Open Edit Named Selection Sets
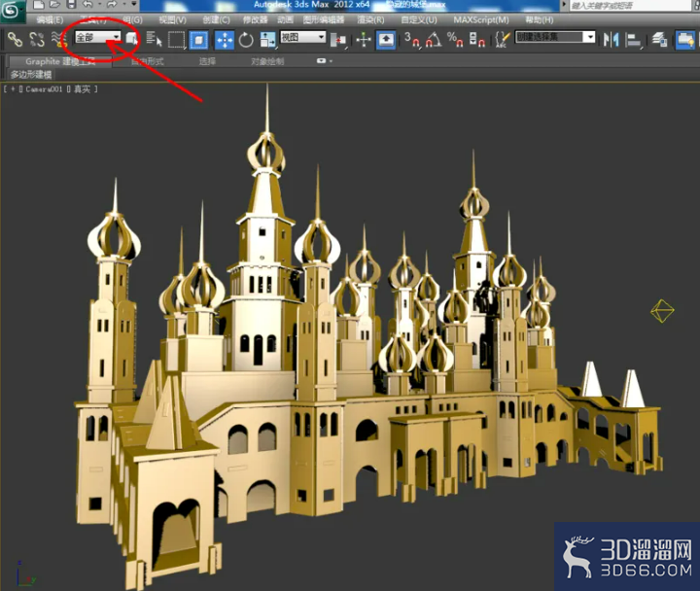Screen dimensions: 700x591 pyautogui.click(x=503, y=39)
